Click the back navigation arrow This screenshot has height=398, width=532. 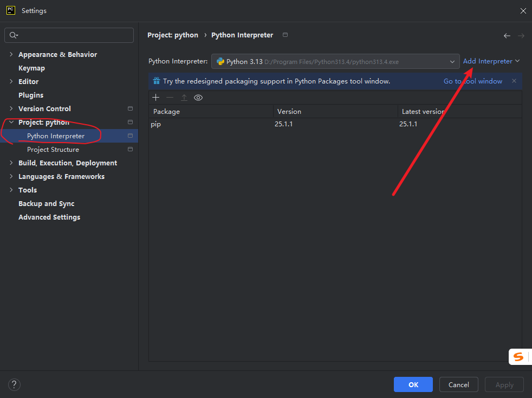(507, 36)
